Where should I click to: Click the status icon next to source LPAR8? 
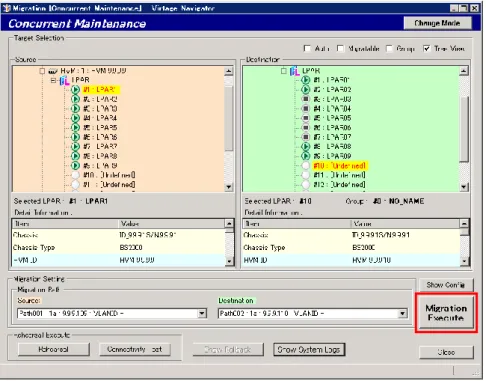[x=76, y=156]
